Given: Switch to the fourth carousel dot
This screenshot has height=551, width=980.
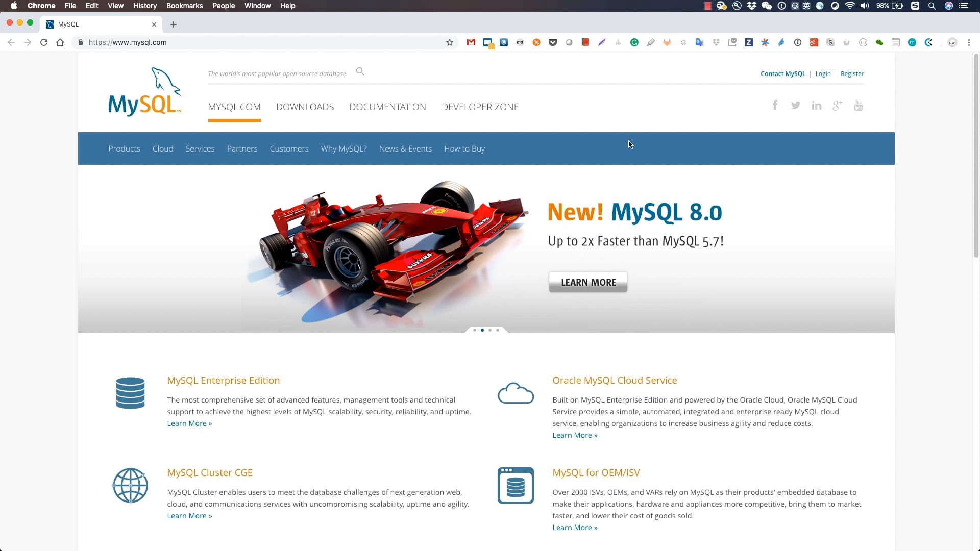Looking at the screenshot, I should pyautogui.click(x=498, y=330).
